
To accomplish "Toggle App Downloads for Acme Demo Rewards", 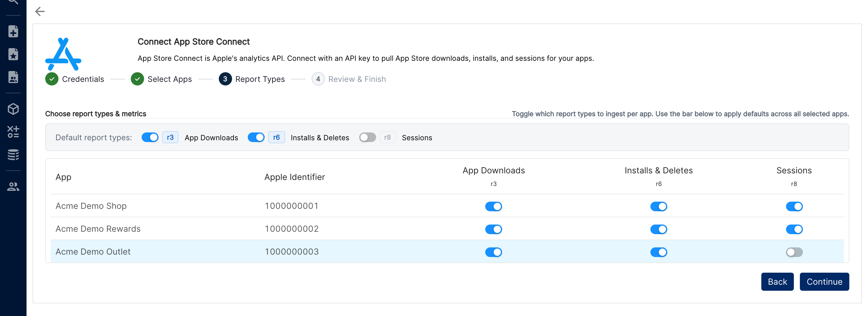I will [494, 229].
